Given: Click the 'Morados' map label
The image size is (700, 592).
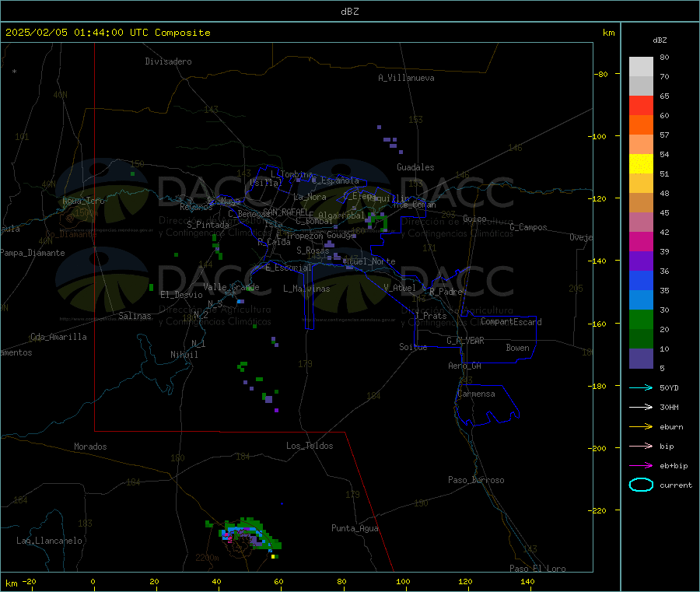Looking at the screenshot, I should click(91, 447).
